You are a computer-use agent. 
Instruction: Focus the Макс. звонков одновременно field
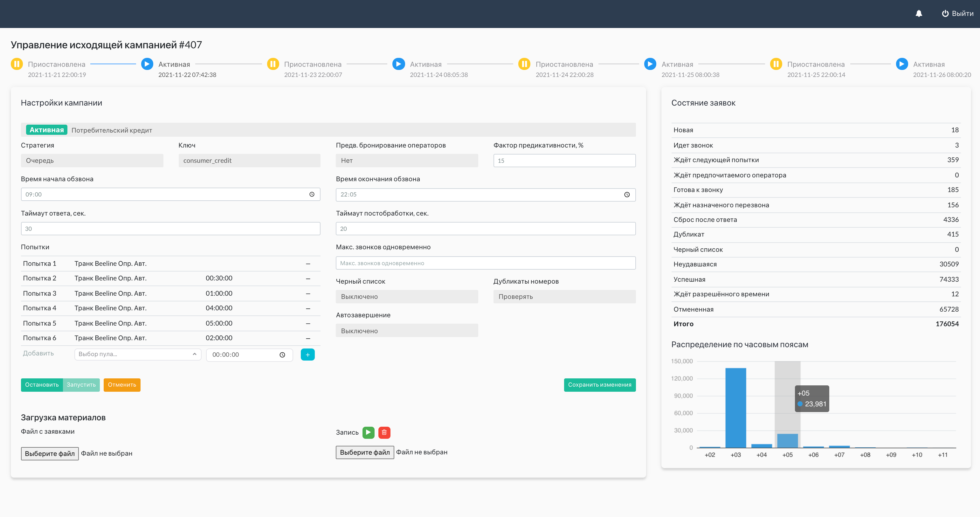point(486,263)
